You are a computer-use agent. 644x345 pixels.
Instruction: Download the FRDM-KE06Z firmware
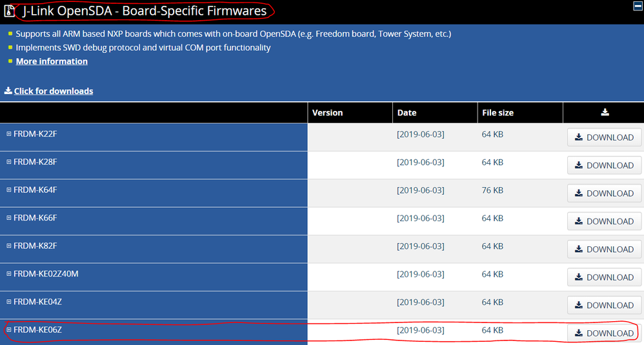pyautogui.click(x=604, y=333)
